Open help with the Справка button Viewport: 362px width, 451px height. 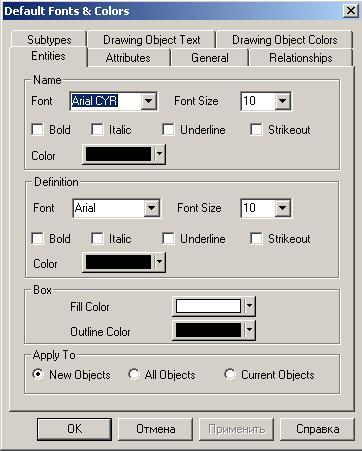point(317,429)
